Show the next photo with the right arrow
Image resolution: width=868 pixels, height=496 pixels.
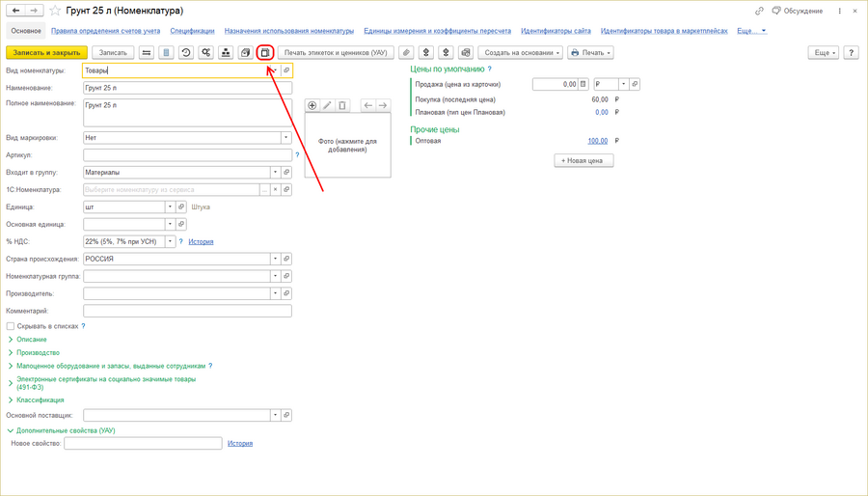point(383,105)
